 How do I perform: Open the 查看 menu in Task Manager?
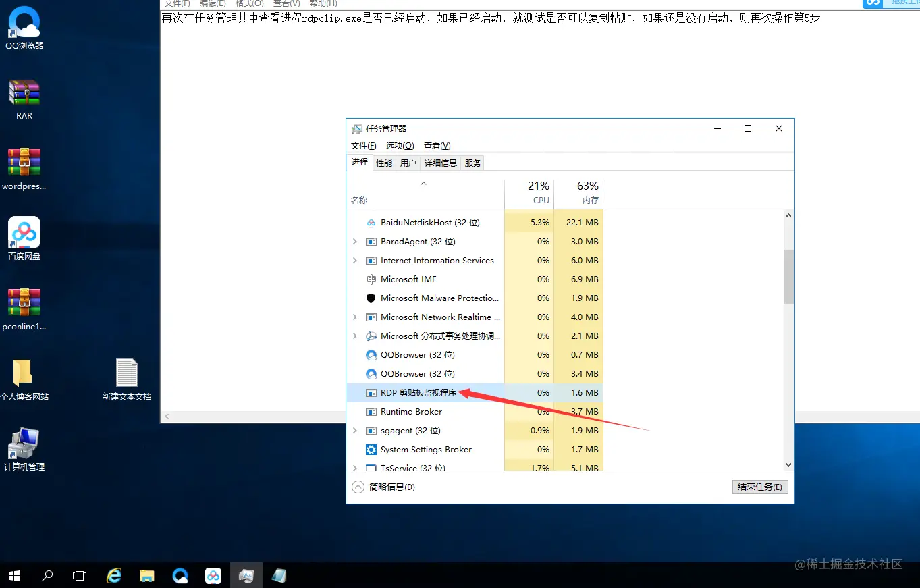click(436, 145)
